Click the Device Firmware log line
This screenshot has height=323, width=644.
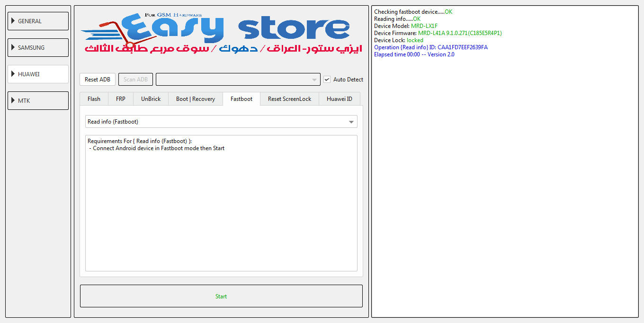[438, 33]
